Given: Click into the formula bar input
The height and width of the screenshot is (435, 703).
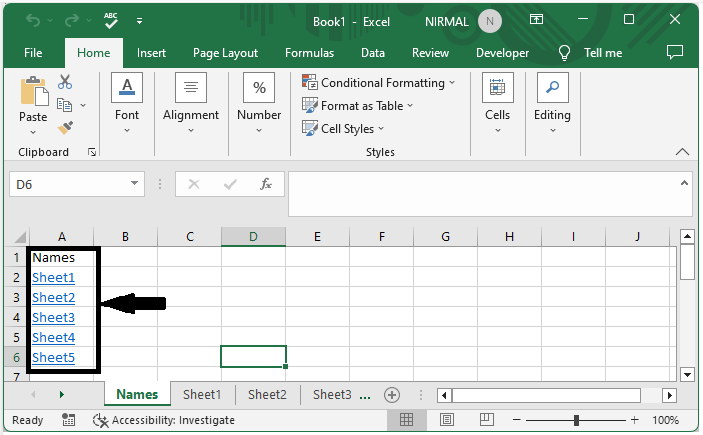Looking at the screenshot, I should (484, 194).
